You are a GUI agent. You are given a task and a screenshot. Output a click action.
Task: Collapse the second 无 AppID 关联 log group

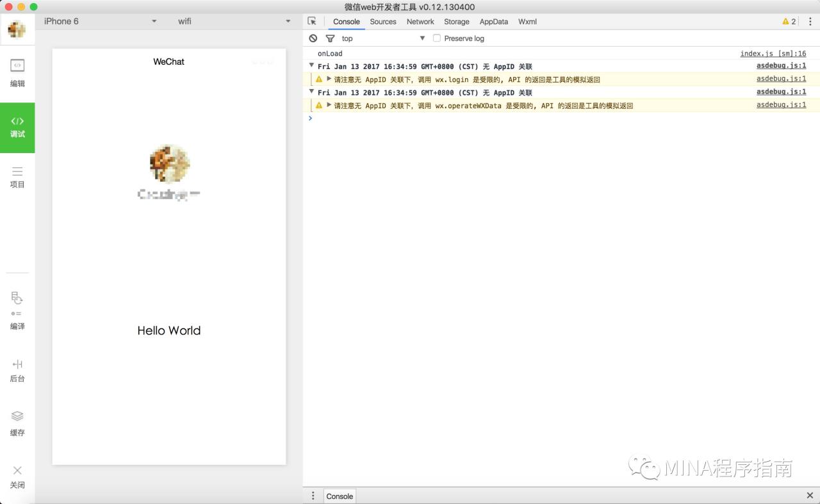click(x=312, y=91)
